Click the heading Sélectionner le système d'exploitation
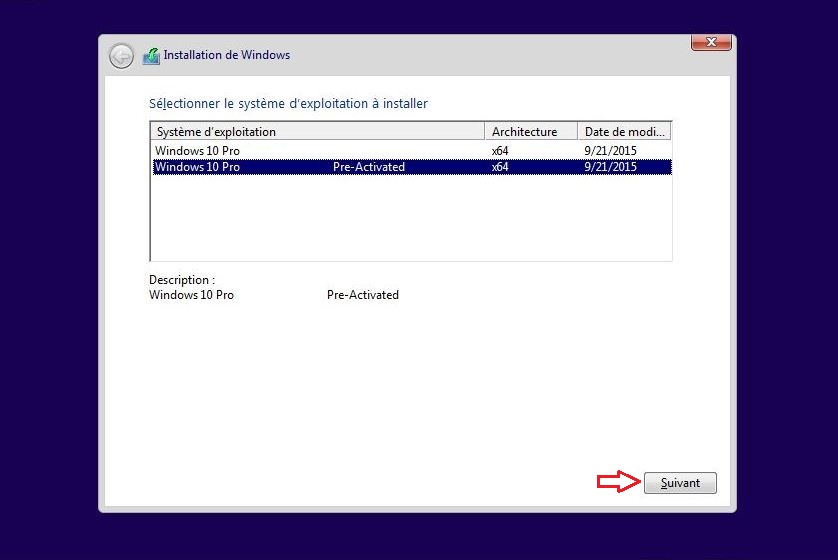Screen dimensions: 838x560 pyautogui.click(x=289, y=104)
